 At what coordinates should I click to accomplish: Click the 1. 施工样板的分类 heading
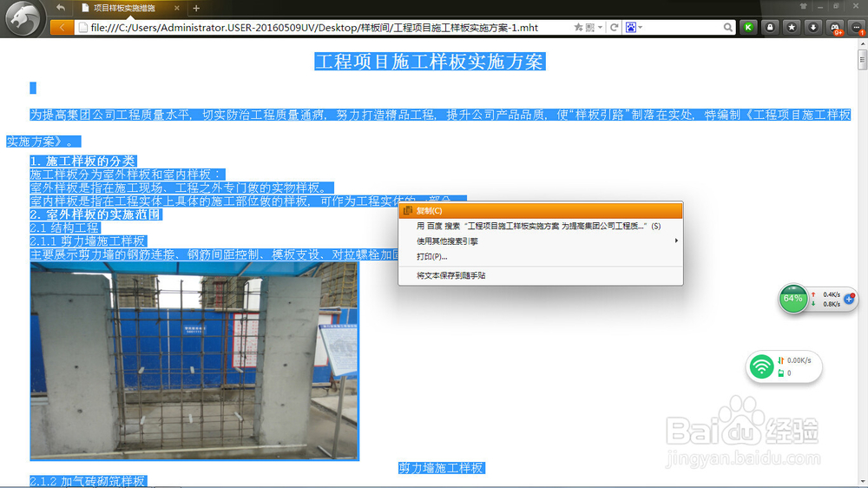click(83, 162)
